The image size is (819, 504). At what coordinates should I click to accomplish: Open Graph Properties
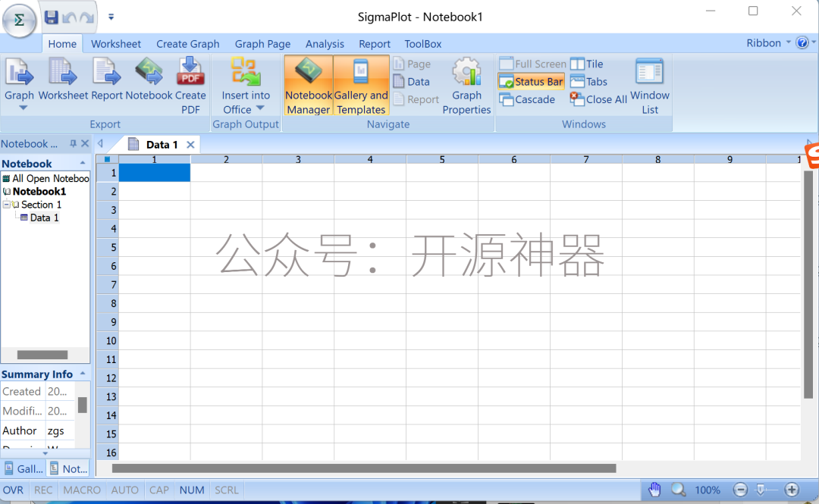click(x=466, y=86)
